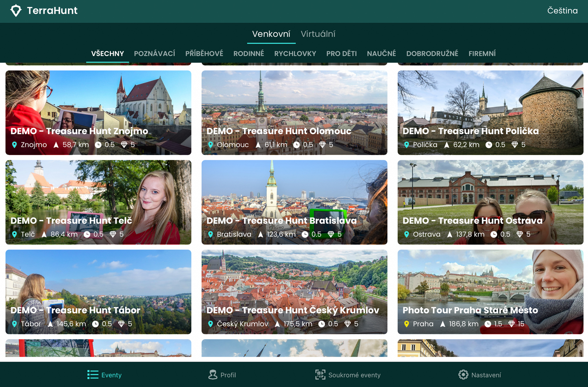Click the distance arrow icon beside 86,4 km
This screenshot has width=588, height=387.
tap(44, 234)
